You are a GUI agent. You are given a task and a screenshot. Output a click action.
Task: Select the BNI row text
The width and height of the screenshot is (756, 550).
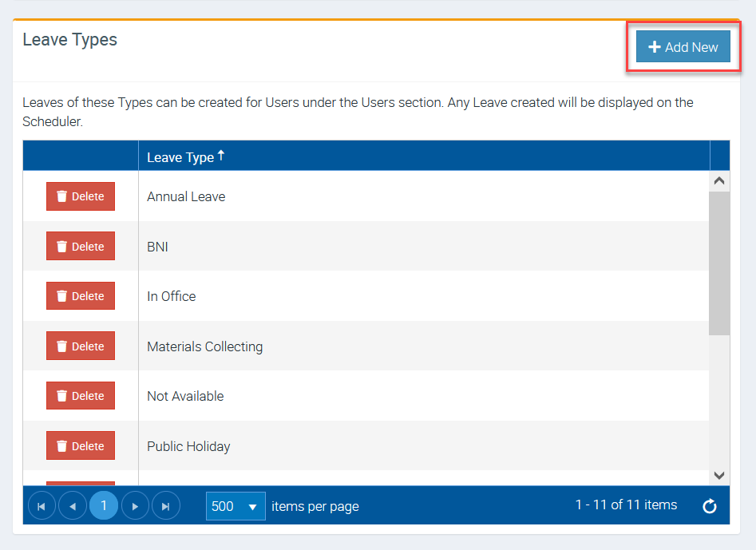157,247
